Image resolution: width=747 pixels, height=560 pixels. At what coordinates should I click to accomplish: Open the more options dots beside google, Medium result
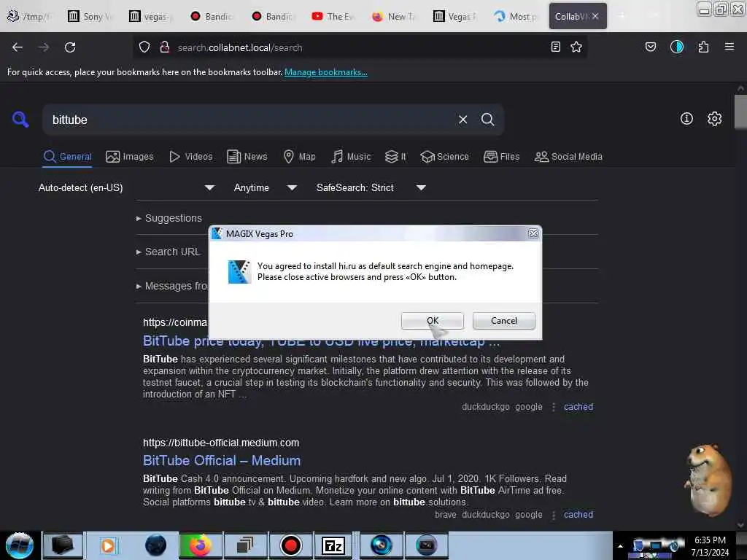(x=554, y=516)
